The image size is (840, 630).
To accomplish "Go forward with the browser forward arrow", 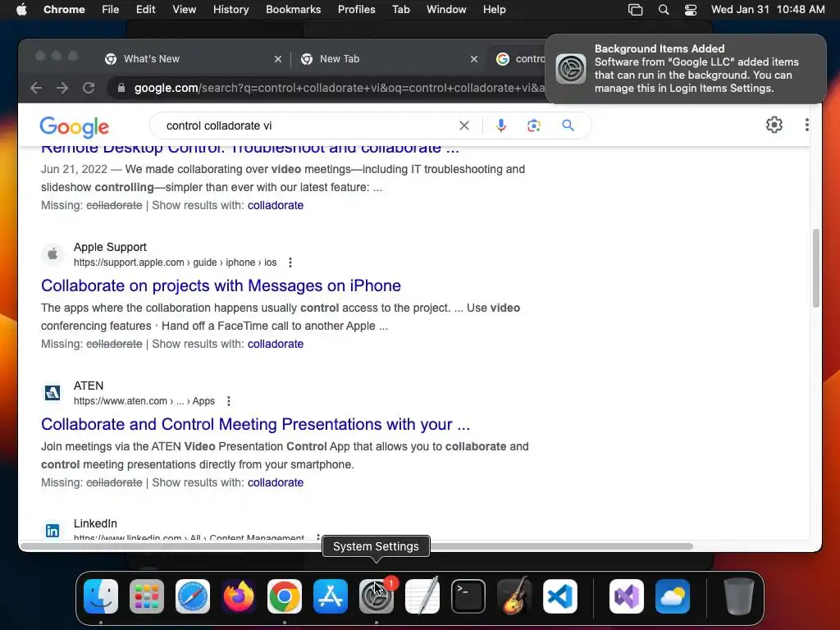I will (62, 88).
